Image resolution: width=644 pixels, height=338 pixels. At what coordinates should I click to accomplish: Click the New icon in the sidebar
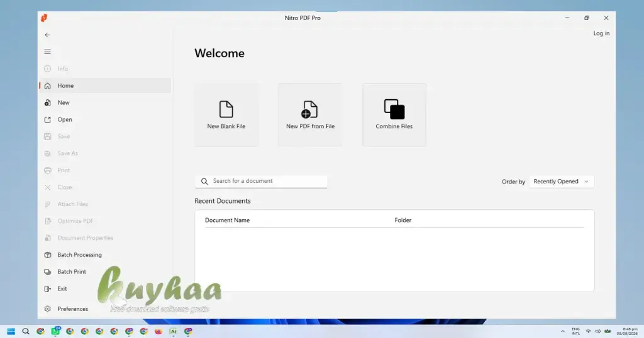[x=48, y=102]
